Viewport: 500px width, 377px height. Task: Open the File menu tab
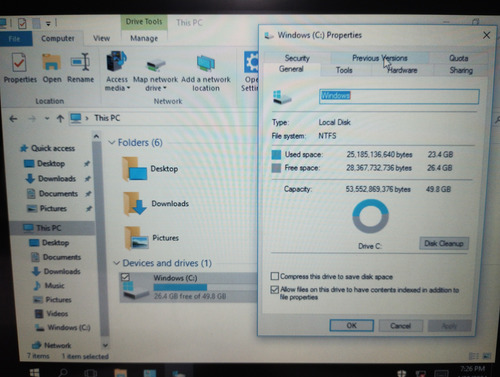coord(15,39)
